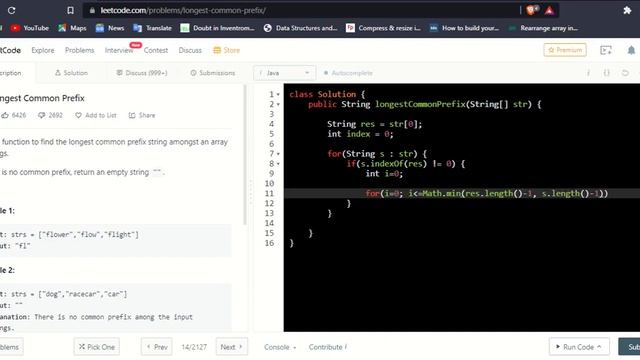This screenshot has height=360, width=640.
Task: Reload the page with browser refresh icon
Action: [x=11, y=11]
